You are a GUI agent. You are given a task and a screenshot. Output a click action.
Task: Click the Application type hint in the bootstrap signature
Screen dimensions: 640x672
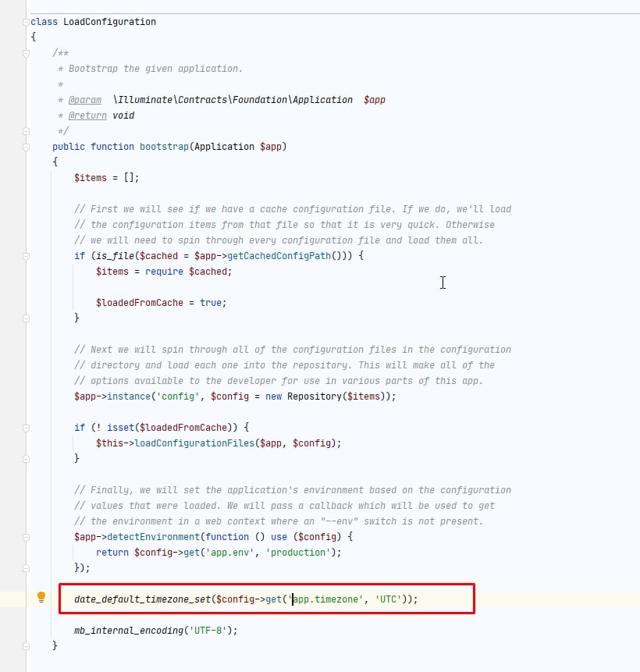pyautogui.click(x=224, y=147)
